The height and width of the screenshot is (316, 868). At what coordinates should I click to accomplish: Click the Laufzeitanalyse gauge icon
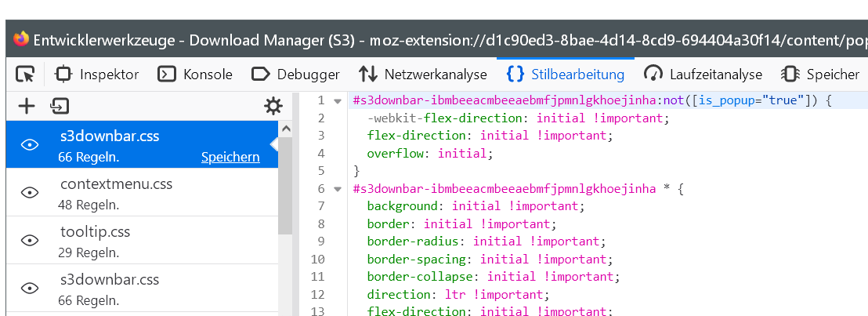653,74
